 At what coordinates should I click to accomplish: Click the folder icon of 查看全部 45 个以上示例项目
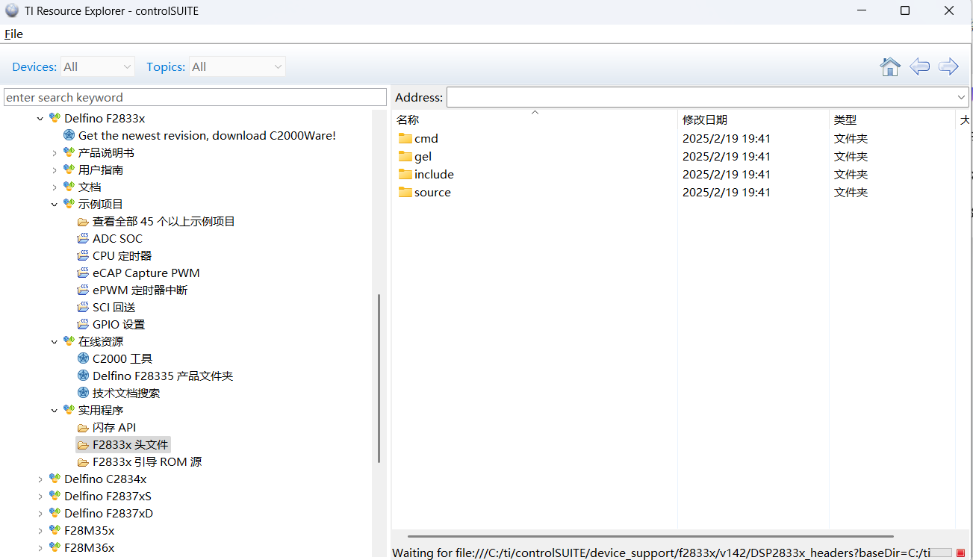point(83,222)
